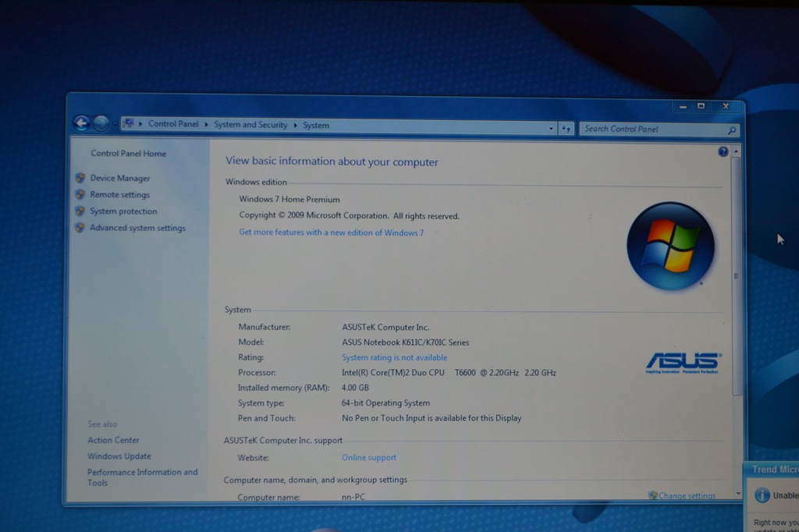The image size is (799, 532).
Task: Close the System window
Action: [726, 106]
